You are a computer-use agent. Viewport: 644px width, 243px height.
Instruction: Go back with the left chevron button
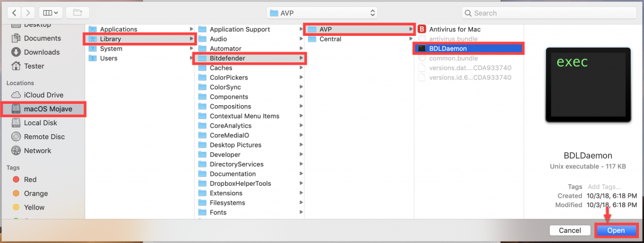14,13
